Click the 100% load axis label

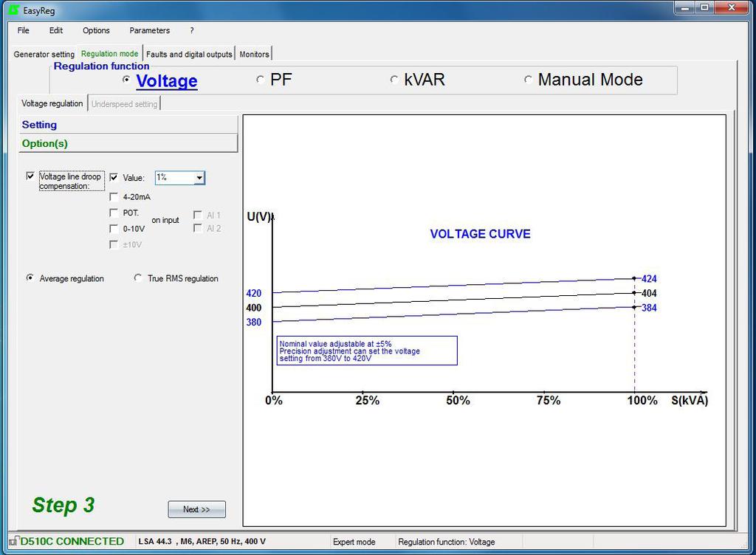642,400
